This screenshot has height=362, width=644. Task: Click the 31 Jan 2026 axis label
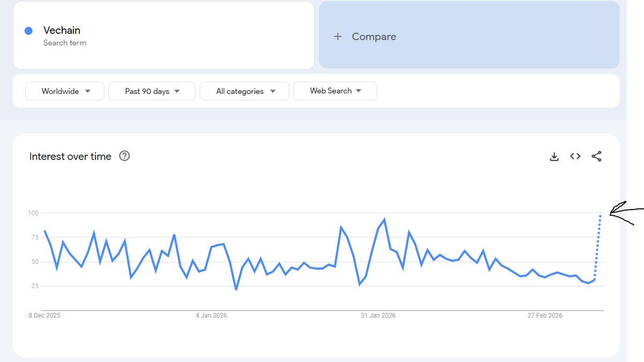(x=378, y=315)
